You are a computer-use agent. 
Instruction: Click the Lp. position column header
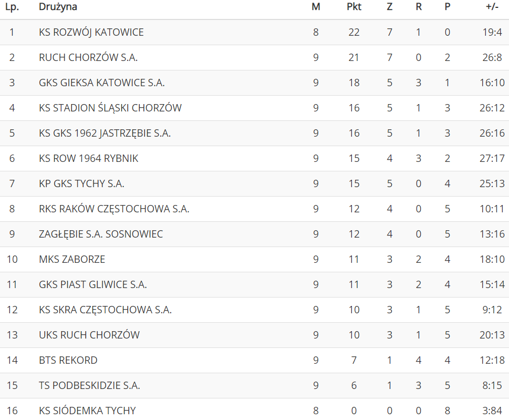tap(12, 7)
